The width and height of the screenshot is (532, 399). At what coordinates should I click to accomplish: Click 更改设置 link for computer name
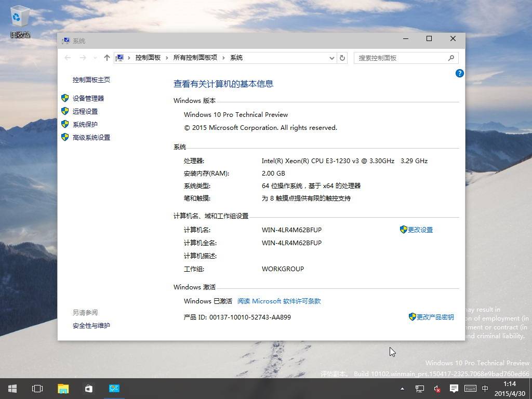[420, 230]
